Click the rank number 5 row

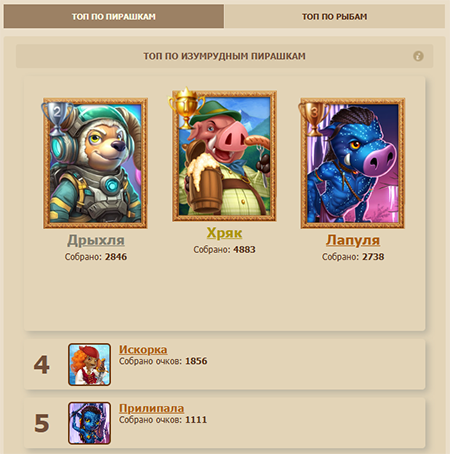tap(225, 423)
